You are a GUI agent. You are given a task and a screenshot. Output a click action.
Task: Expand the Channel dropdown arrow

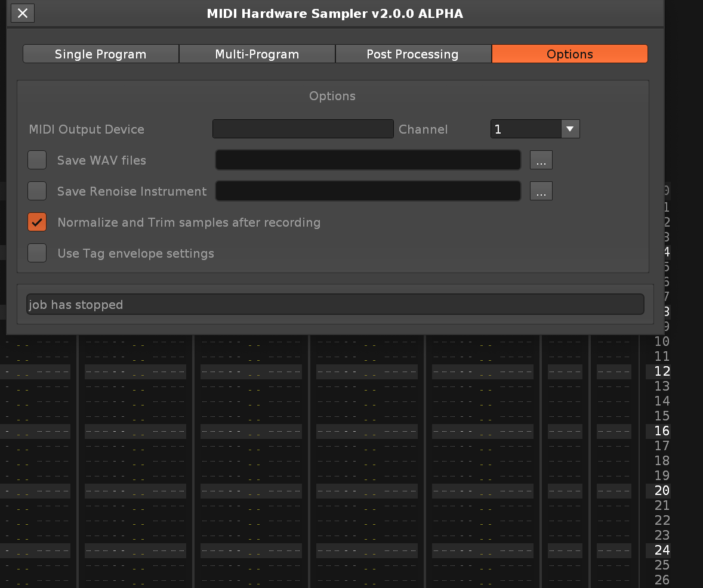coord(571,129)
